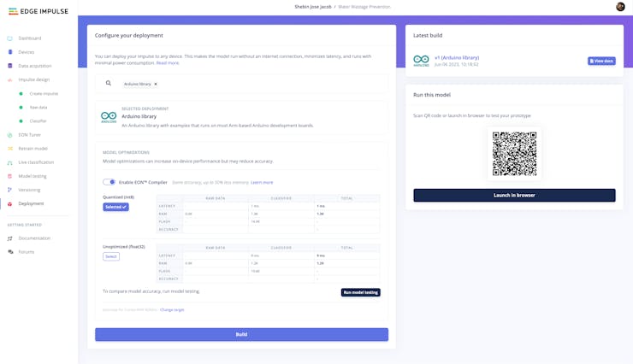Open Create impulse sub-item
633x364 pixels.
point(44,93)
